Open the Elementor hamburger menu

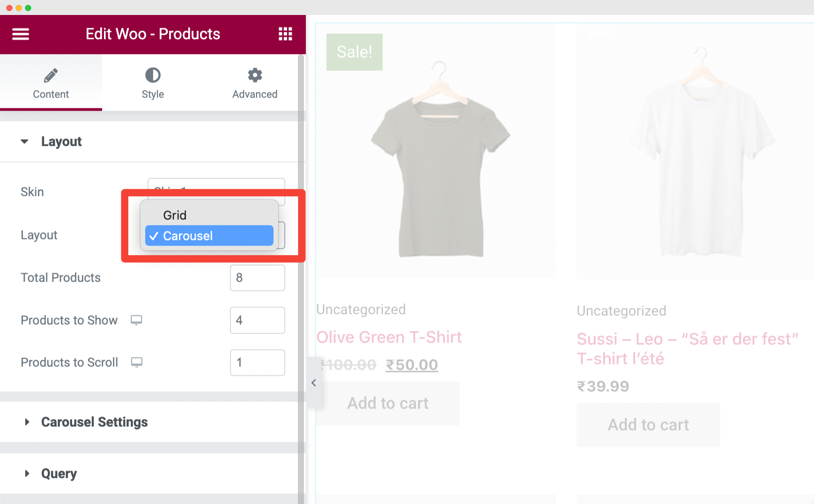tap(21, 34)
